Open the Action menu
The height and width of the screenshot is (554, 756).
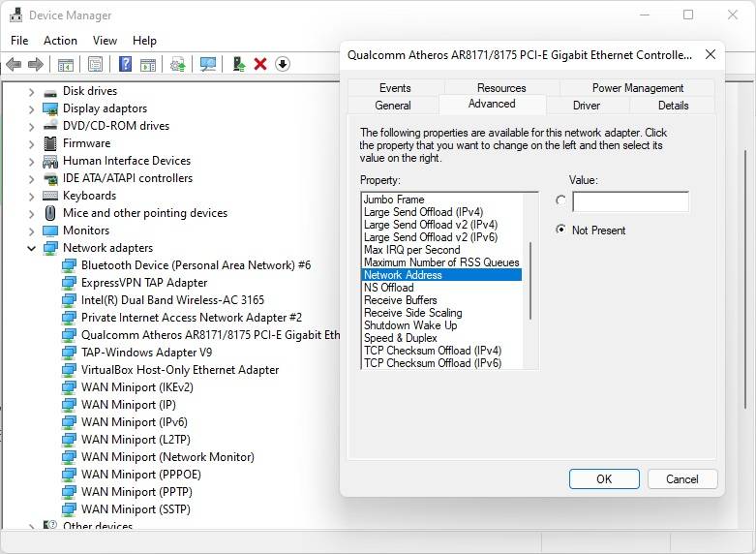pos(60,41)
